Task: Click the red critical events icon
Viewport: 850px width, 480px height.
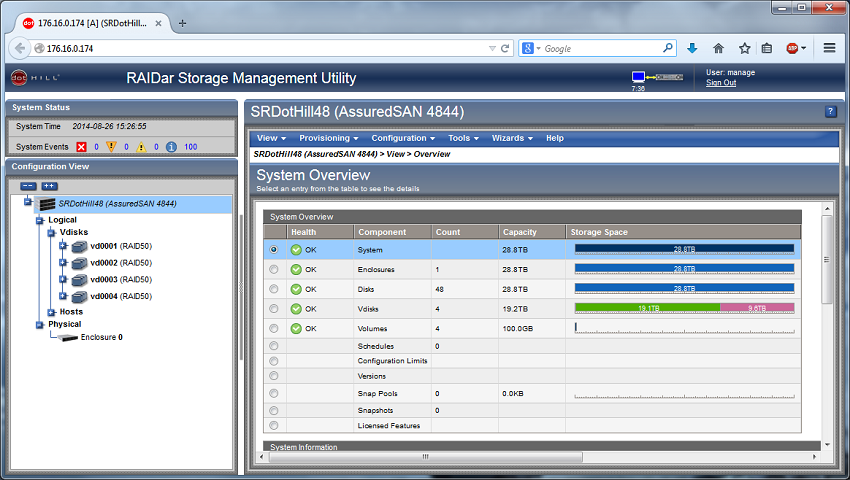Action: coord(81,146)
